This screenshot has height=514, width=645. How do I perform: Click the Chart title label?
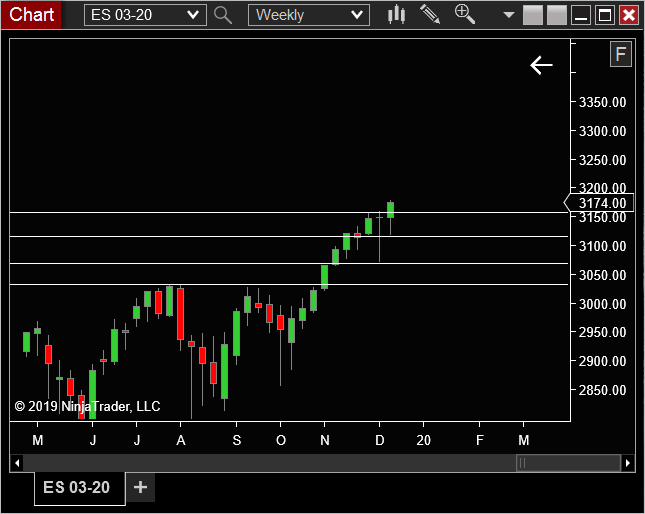click(31, 15)
